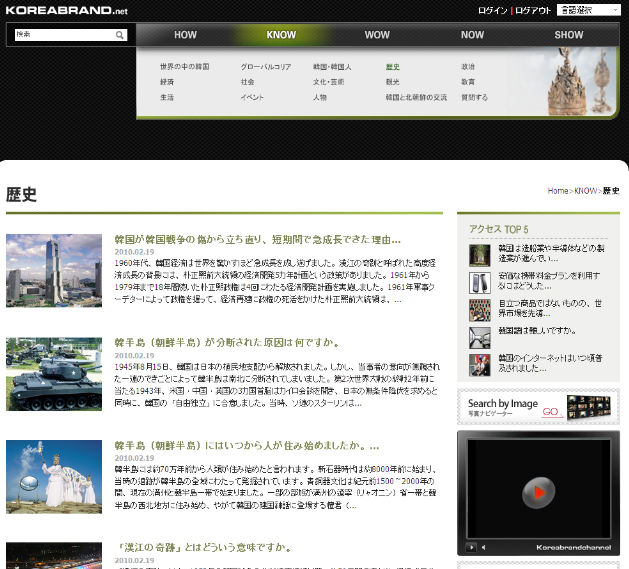
Task: Click Home in the breadcrumb
Action: [x=558, y=191]
